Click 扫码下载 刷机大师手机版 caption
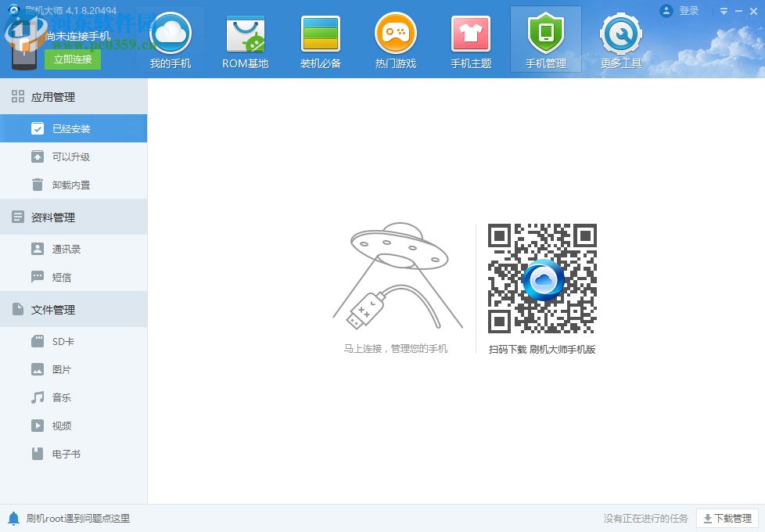The height and width of the screenshot is (532, 765). (542, 350)
